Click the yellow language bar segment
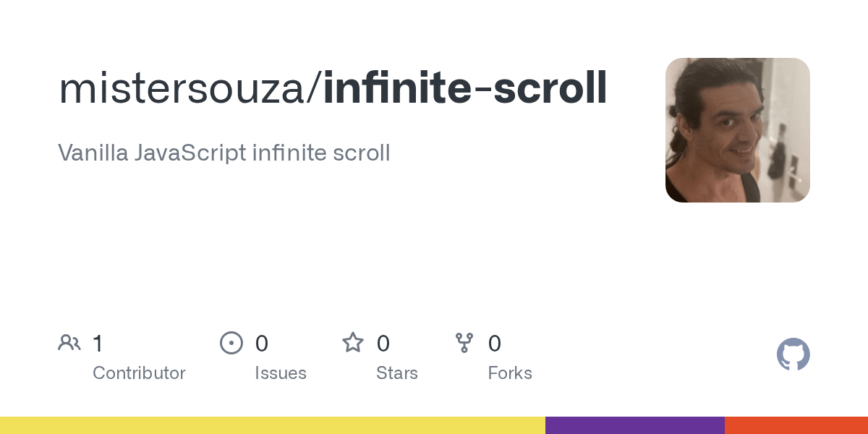The width and height of the screenshot is (868, 434). 272,425
